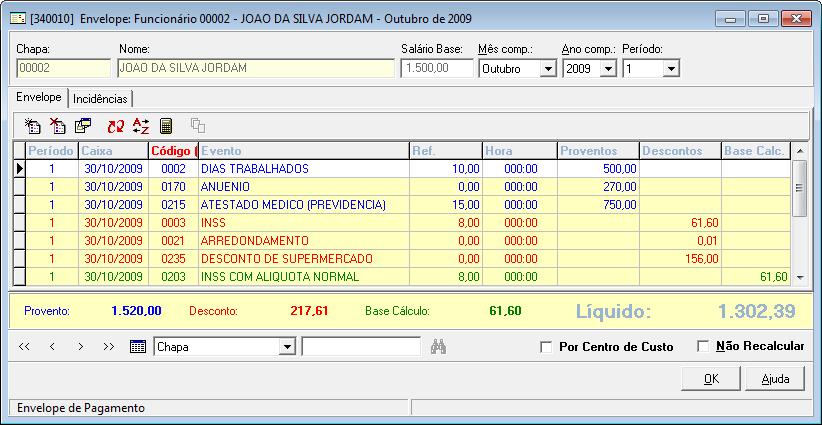Select the ANUENIO event row
The width and height of the screenshot is (822, 425).
pyautogui.click(x=401, y=187)
